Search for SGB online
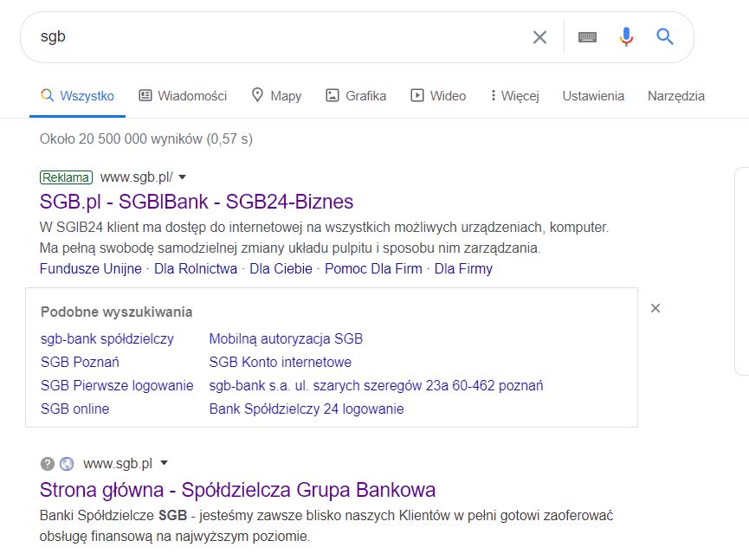Viewport: 749px width, 560px height. coord(75,409)
